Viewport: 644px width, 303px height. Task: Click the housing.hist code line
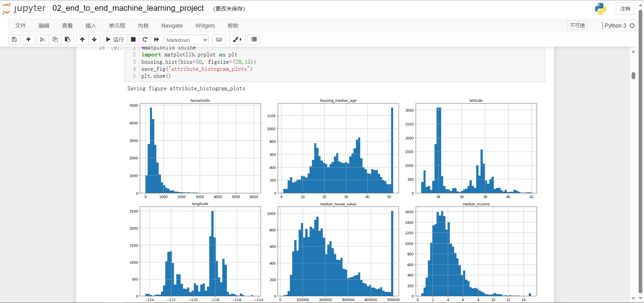click(x=199, y=62)
